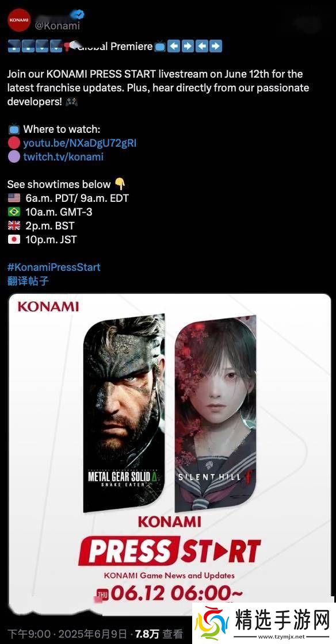
Task: Click the US flag emoji
Action: point(14,198)
